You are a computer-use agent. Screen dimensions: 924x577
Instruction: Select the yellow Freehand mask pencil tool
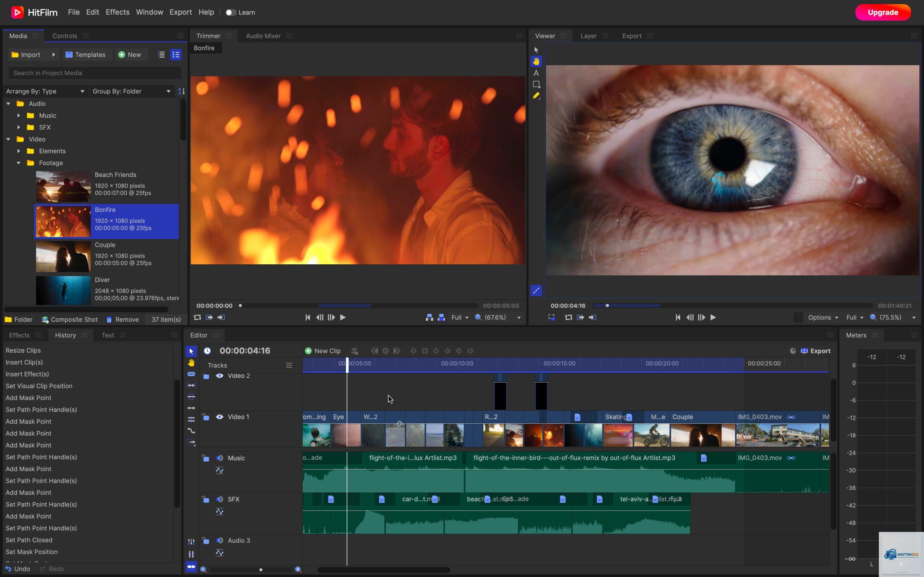click(536, 96)
